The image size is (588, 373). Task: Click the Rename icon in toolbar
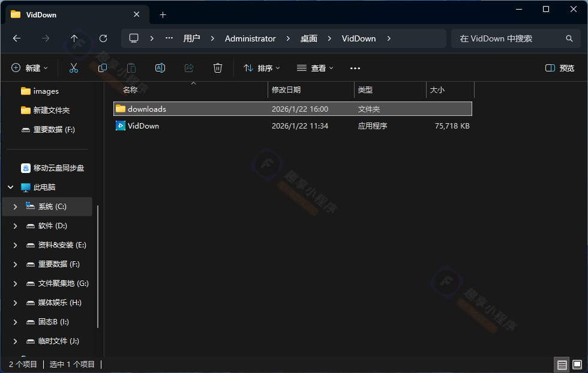point(160,68)
